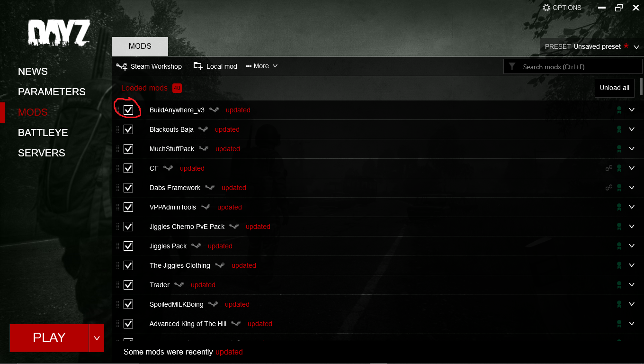Expand the SpoiledMILKBoing mod details
The image size is (644, 364).
tap(632, 304)
